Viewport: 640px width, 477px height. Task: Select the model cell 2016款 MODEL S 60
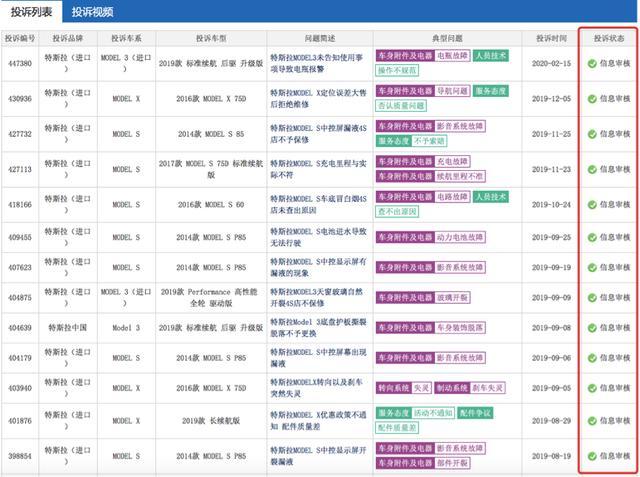coord(211,204)
